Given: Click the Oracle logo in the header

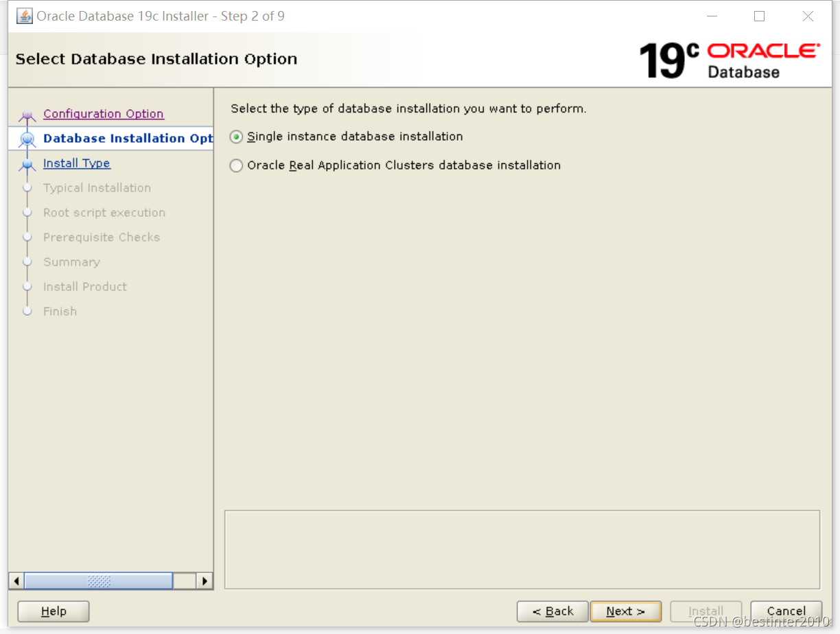Looking at the screenshot, I should click(x=762, y=51).
